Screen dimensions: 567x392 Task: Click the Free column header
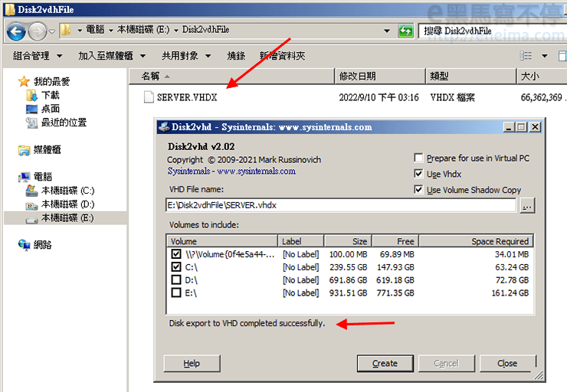[x=395, y=241]
